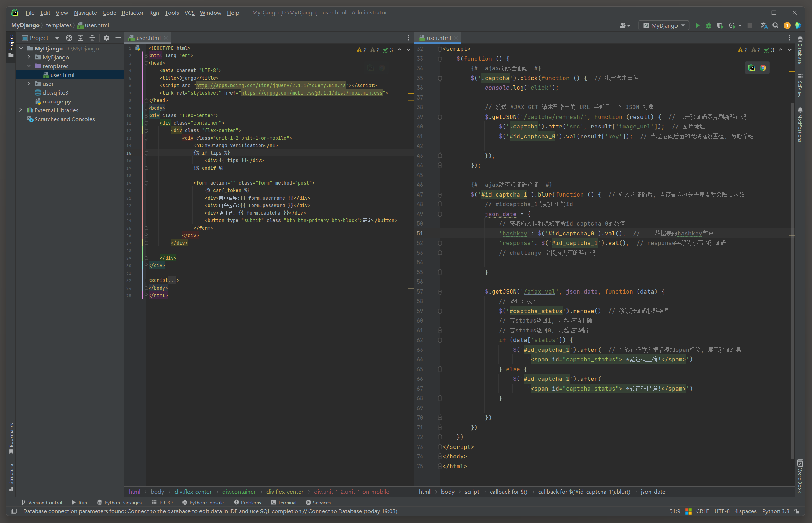
Task: Open Search Everywhere magnifier icon
Action: coord(775,25)
